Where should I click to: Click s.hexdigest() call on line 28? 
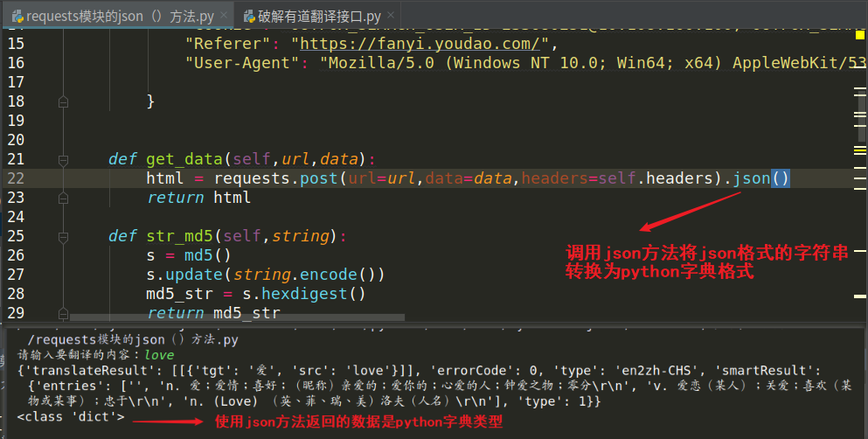[x=304, y=294]
